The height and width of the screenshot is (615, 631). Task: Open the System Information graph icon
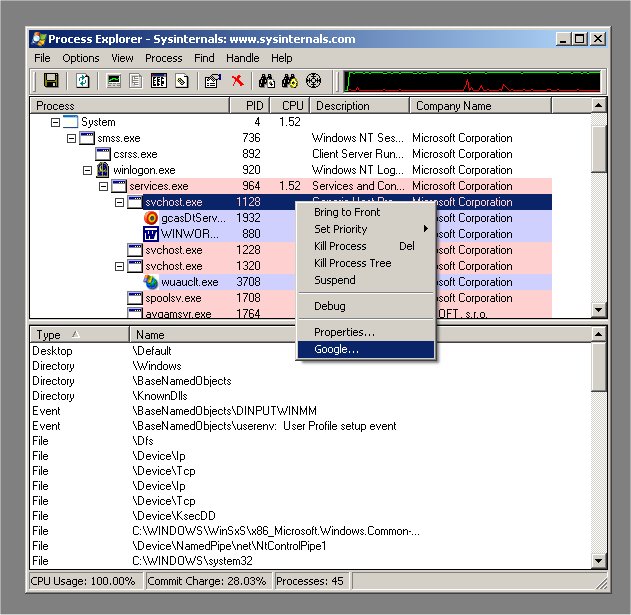pos(114,80)
